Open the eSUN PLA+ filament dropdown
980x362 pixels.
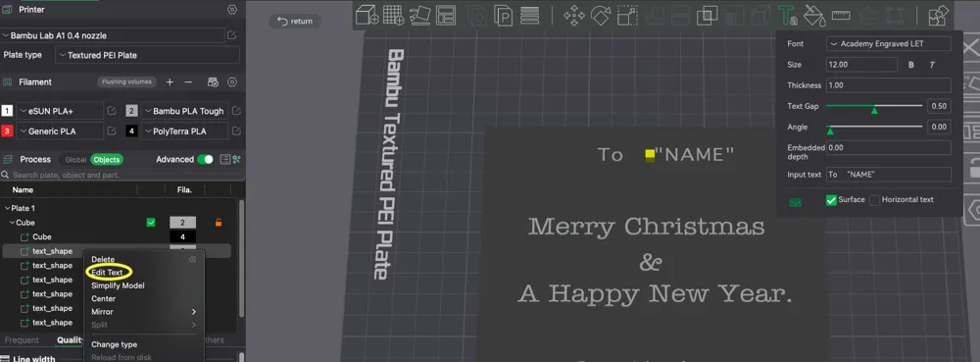pyautogui.click(x=60, y=111)
